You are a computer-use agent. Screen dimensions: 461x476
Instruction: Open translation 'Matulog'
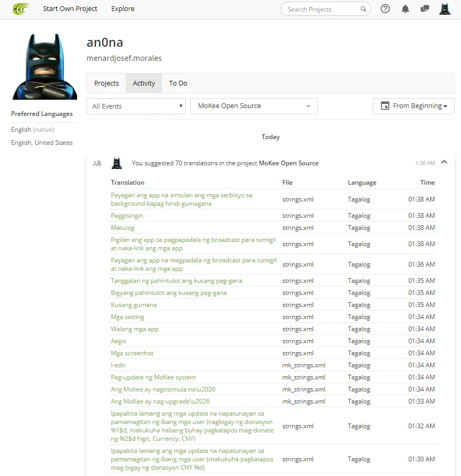123,228
